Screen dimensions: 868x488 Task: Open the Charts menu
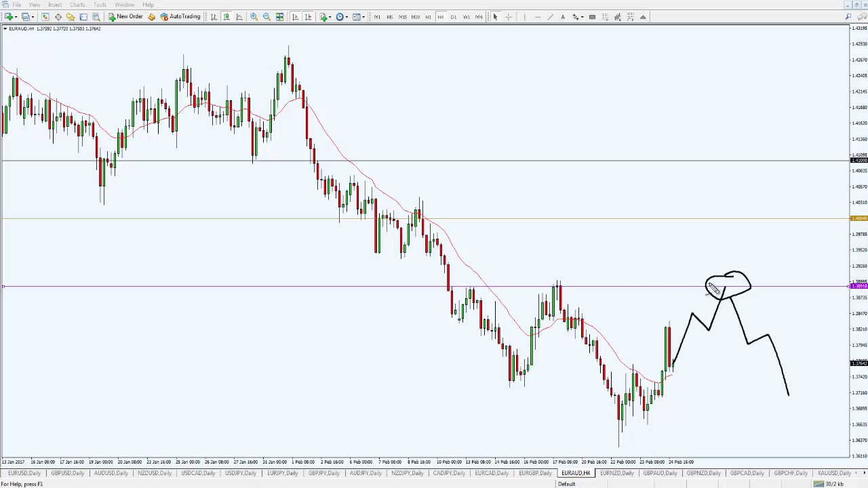77,5
